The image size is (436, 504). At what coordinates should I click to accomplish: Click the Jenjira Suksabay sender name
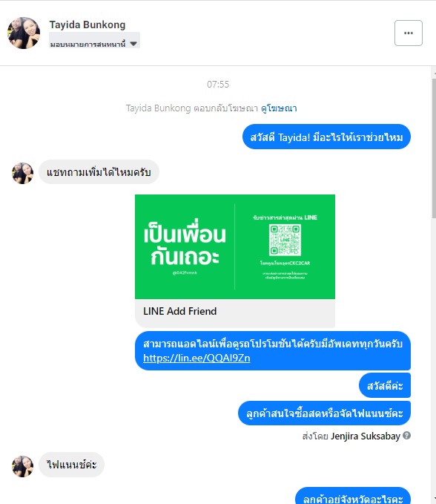click(366, 436)
